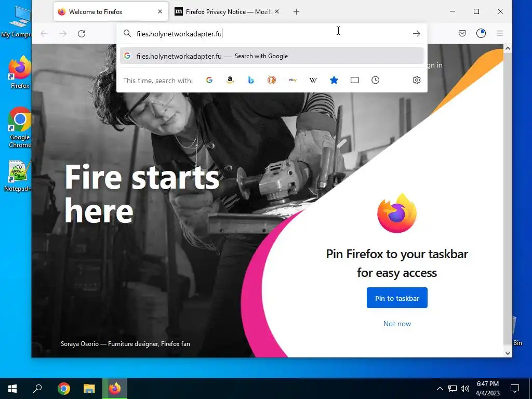Open the notification center icon

coord(515,389)
